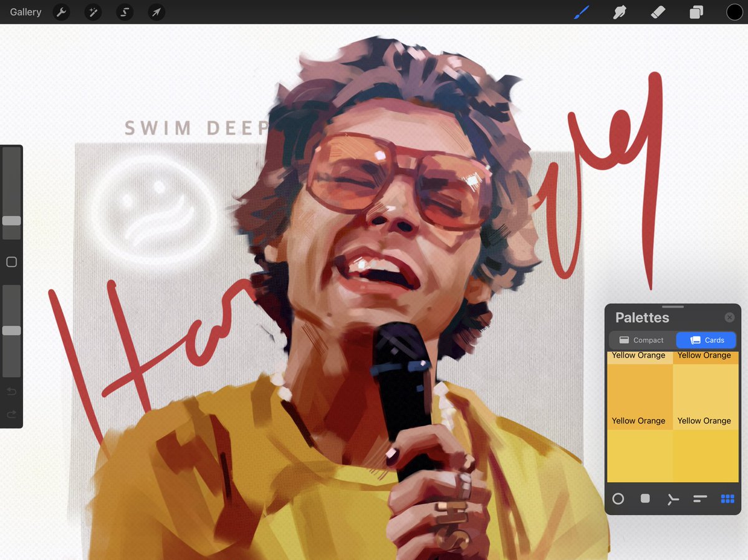Open the Classic square color picker tab
Viewport: 748px width, 560px height.
point(645,498)
